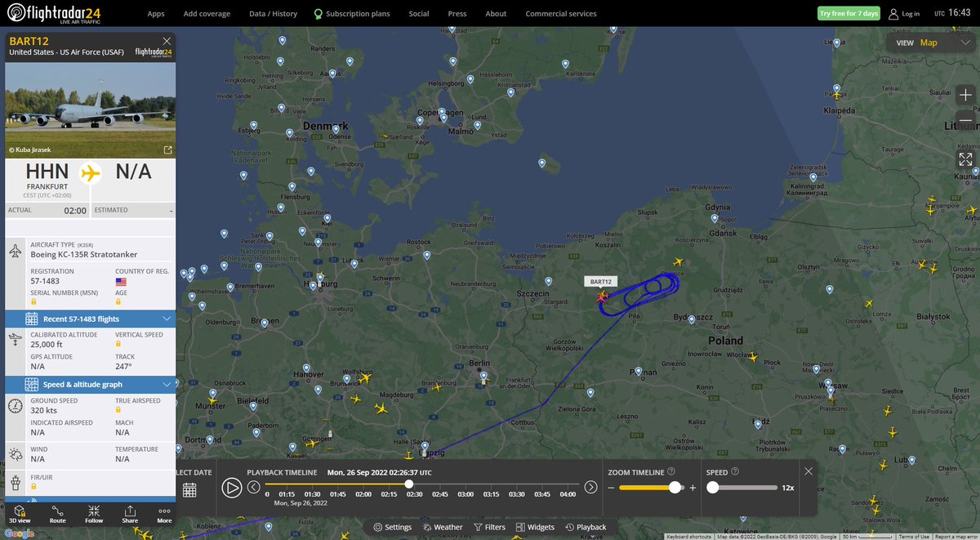980x540 pixels.
Task: Zoom in on the map
Action: 965,95
